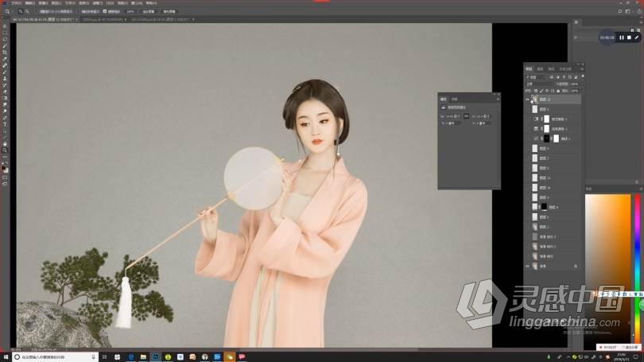Open the Windows Start menu
Image resolution: width=644 pixels, height=362 pixels.
(x=6, y=356)
